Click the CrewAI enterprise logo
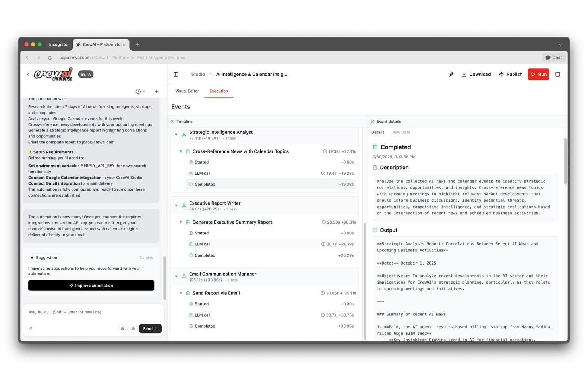Image resolution: width=588 pixels, height=392 pixels. (x=53, y=74)
